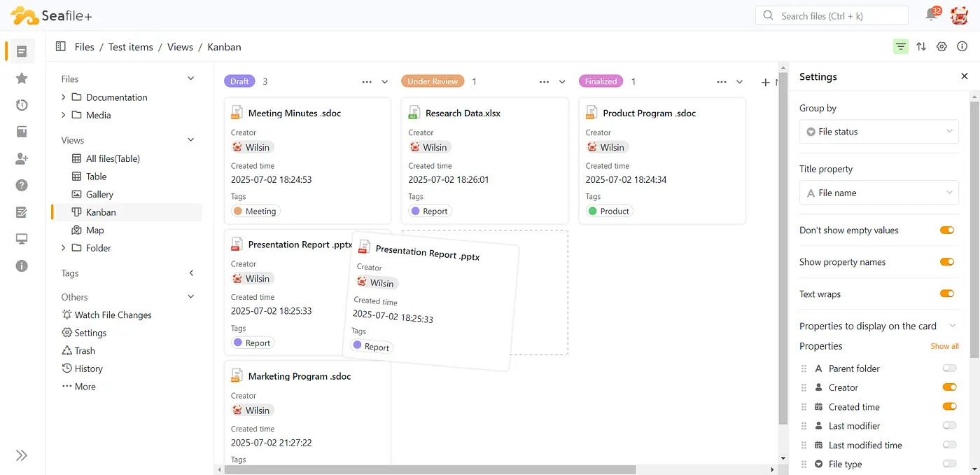Viewport: 980px width, 475px height.
Task: Click the Search files input field
Action: [840, 15]
